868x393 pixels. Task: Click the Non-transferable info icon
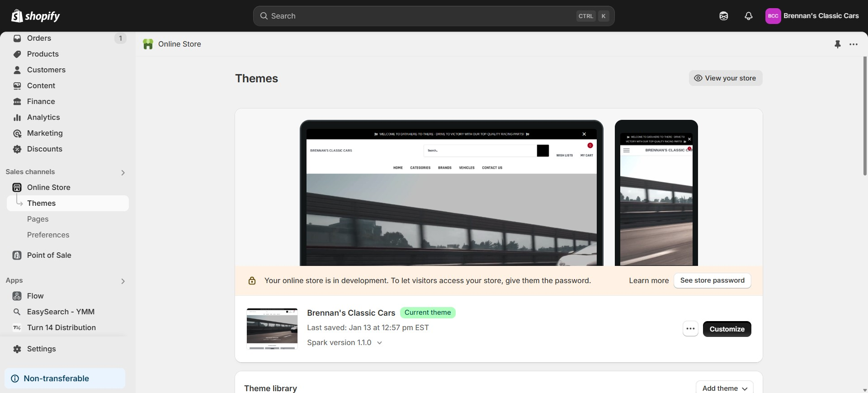[x=15, y=379]
